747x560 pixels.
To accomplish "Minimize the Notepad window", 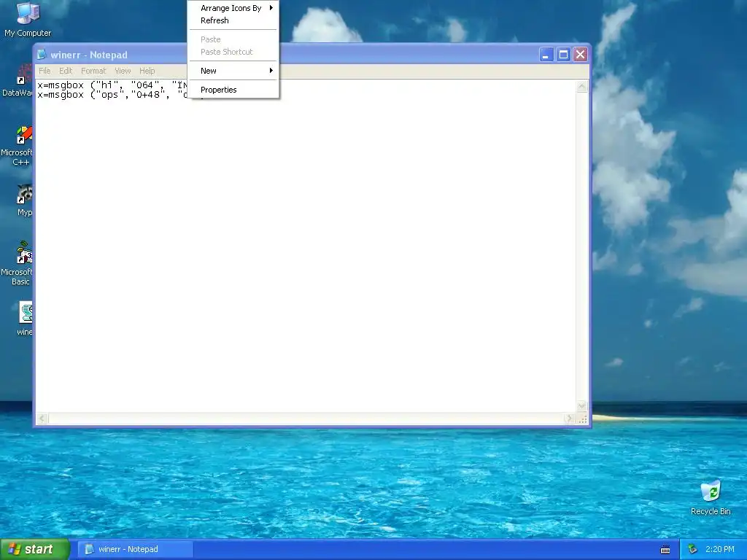I will click(546, 55).
